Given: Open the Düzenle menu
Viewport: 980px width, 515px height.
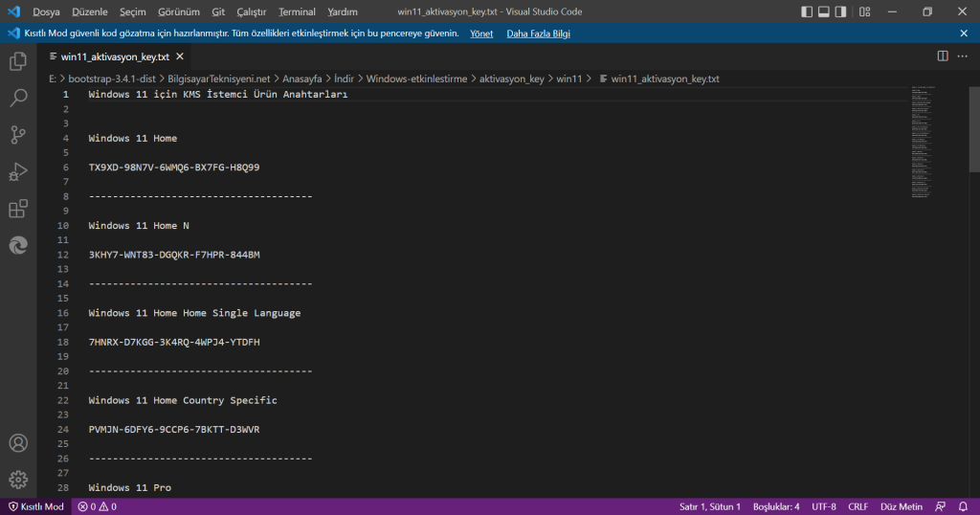Looking at the screenshot, I should [x=89, y=11].
